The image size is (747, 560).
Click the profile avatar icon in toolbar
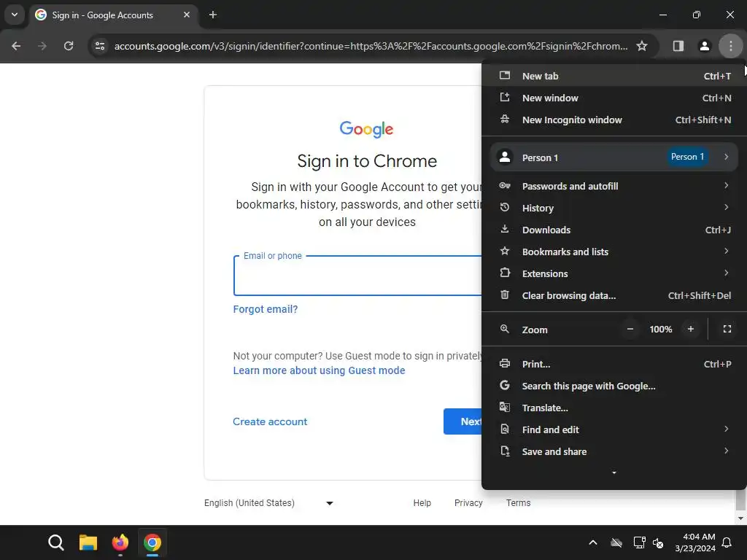(x=704, y=46)
